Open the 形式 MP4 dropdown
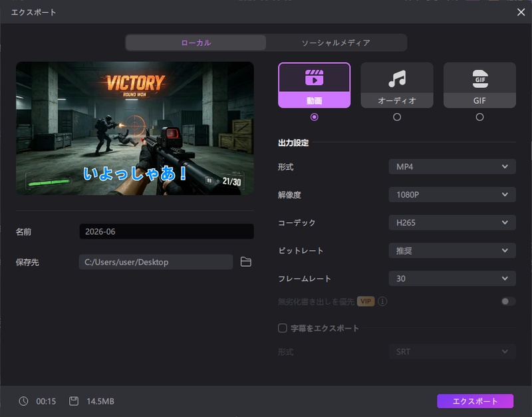This screenshot has height=417, width=532. [x=452, y=166]
